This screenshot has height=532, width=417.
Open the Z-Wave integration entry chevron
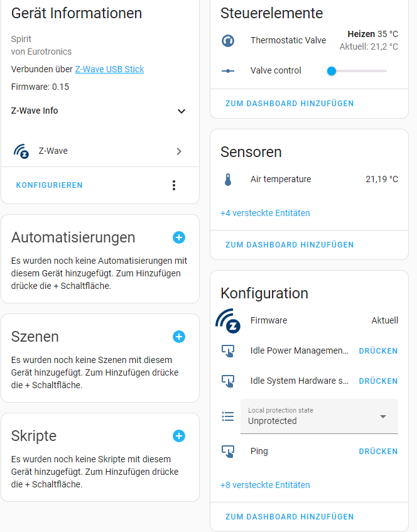click(x=179, y=151)
